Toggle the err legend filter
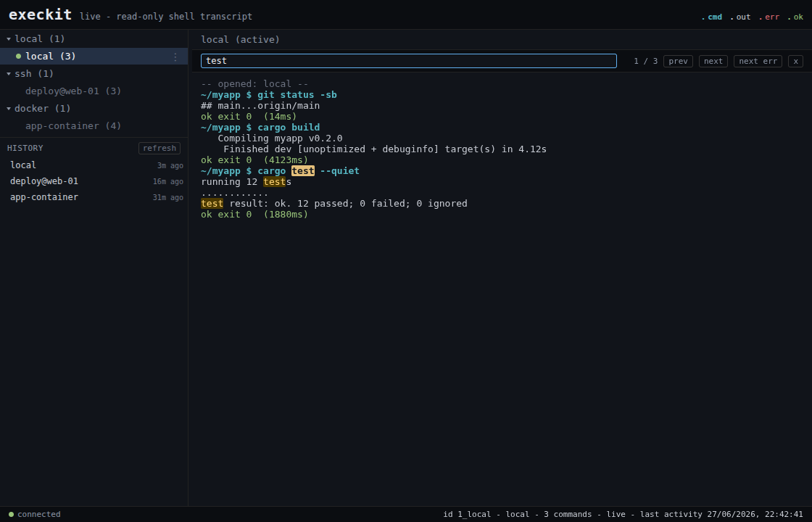Viewport: 812px width, 522px height. (x=769, y=17)
